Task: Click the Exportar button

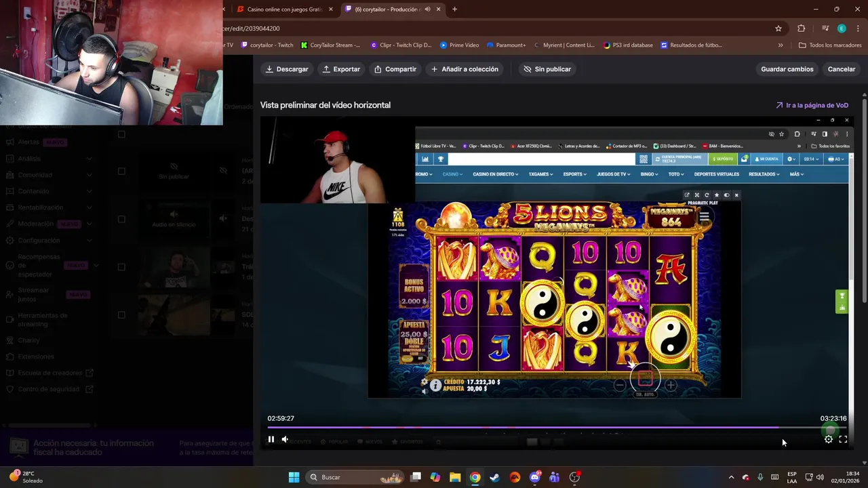Action: [x=341, y=69]
